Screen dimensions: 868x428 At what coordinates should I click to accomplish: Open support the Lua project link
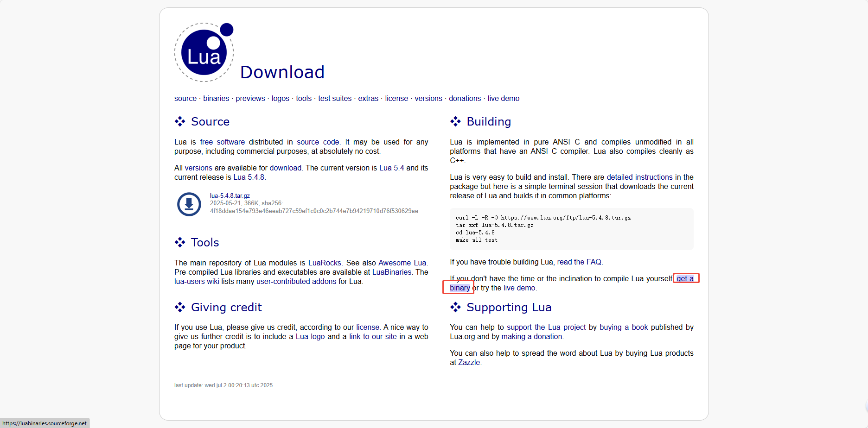pos(546,327)
